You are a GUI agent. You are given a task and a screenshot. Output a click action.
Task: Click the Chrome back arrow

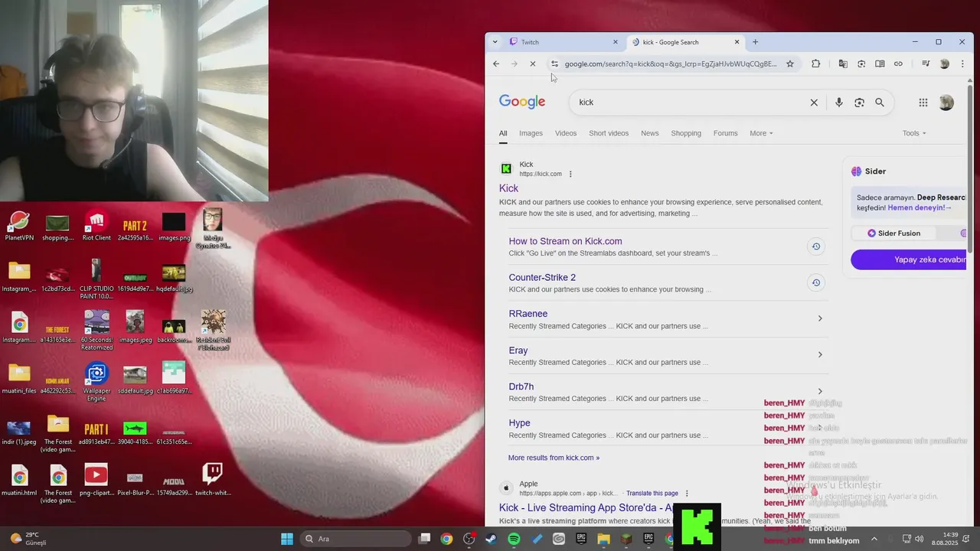(496, 64)
